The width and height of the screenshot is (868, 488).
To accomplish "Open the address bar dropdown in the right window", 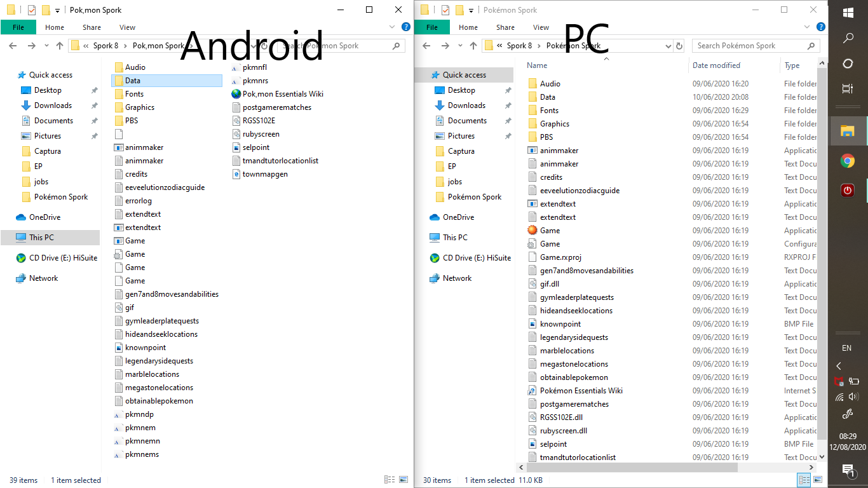I will pyautogui.click(x=668, y=46).
